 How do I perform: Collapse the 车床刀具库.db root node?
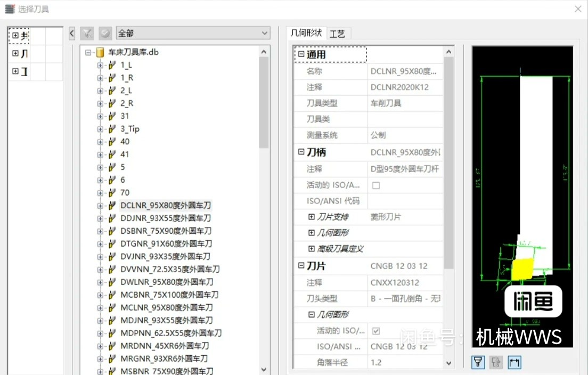pos(87,52)
